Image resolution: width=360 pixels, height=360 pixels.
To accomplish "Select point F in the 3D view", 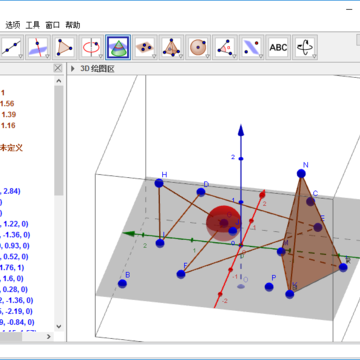I will [x=181, y=274].
